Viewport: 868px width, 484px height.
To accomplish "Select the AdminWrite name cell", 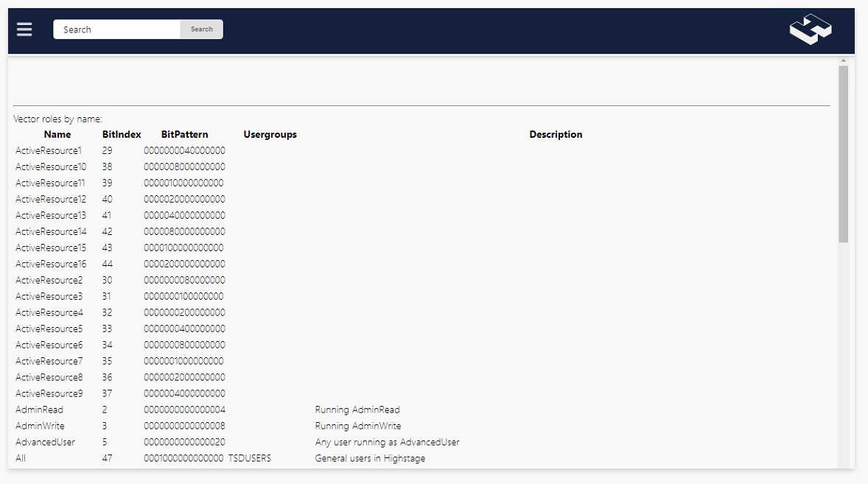I will click(40, 426).
